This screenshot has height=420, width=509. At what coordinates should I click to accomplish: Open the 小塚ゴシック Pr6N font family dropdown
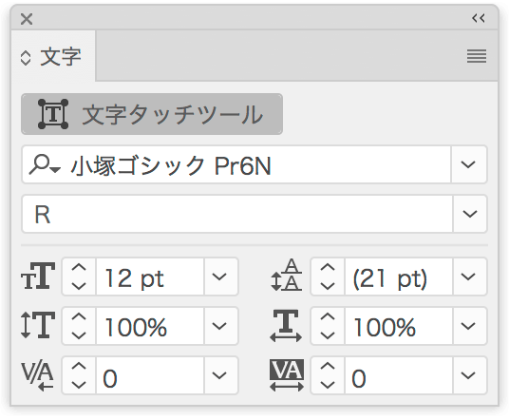(x=468, y=164)
